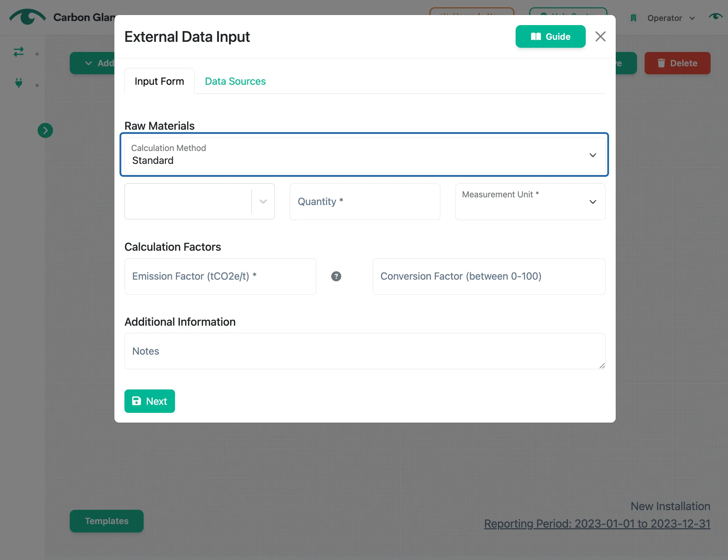
Task: Focus the Quantity input field
Action: point(365,202)
